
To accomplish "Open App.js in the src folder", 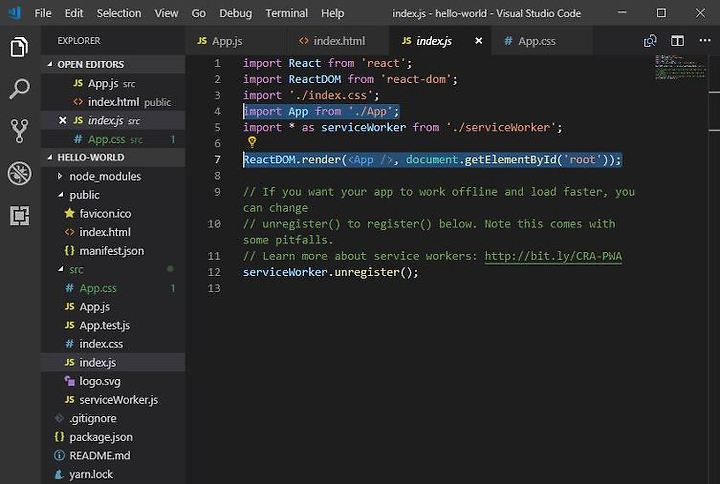I will [x=113, y=306].
